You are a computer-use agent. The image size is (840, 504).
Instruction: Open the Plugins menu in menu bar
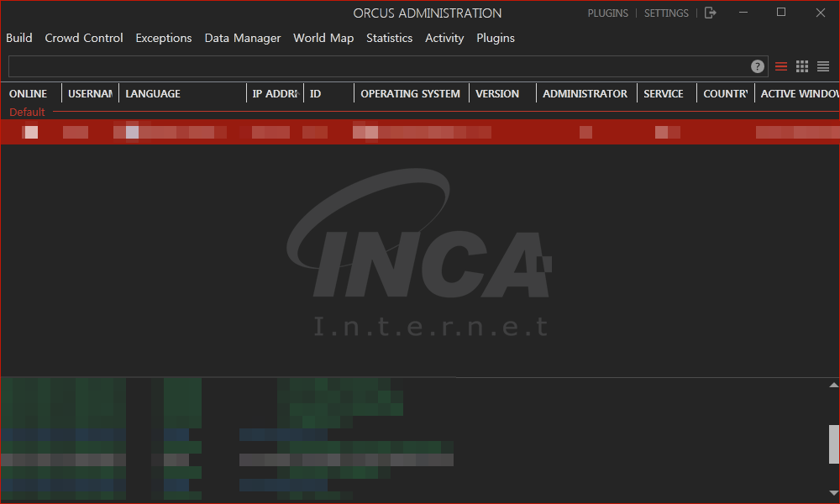(x=495, y=38)
